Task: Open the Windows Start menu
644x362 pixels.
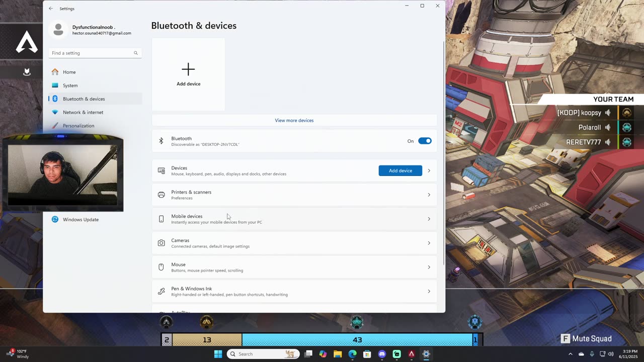Action: pos(218,354)
